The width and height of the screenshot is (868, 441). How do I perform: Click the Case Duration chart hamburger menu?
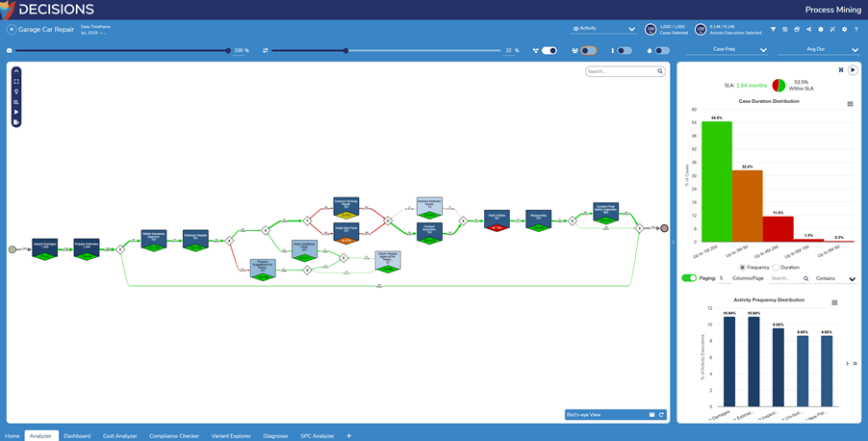click(850, 104)
